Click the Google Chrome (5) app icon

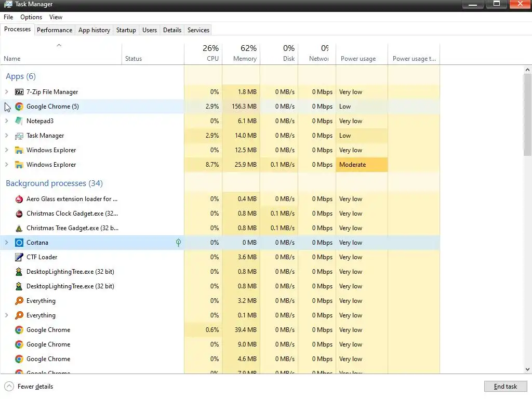click(x=19, y=107)
